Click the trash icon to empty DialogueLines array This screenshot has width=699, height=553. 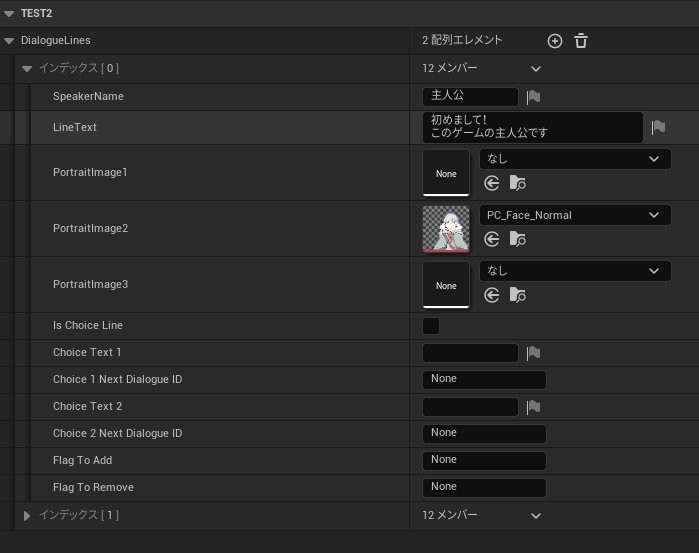(581, 41)
